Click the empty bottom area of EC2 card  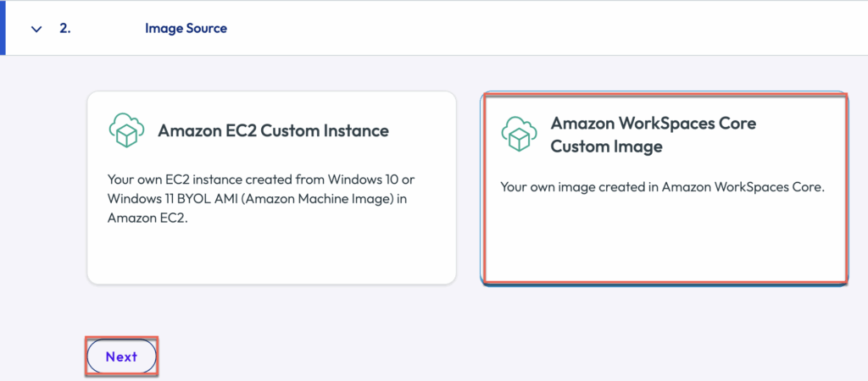point(271,256)
